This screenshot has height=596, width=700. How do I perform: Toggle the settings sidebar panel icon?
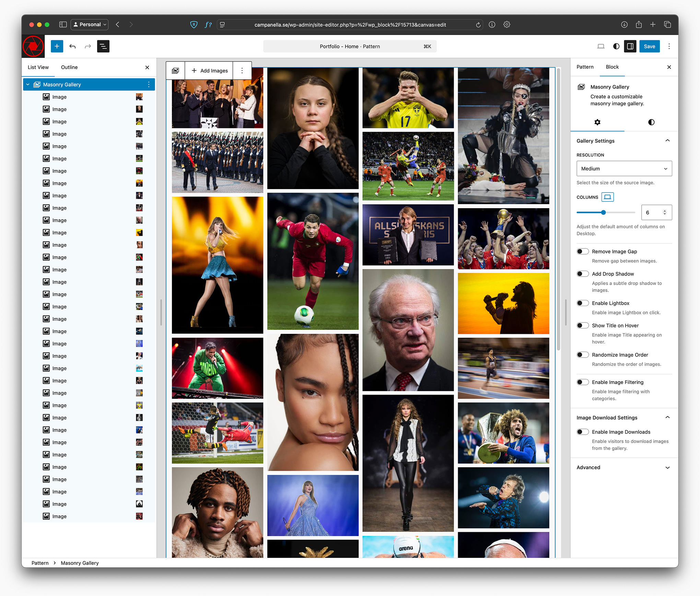coord(630,46)
